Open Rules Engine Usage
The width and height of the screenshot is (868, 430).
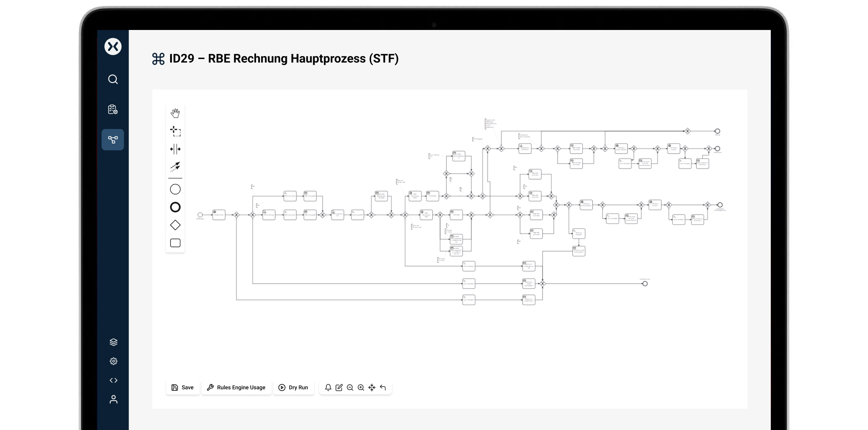(237, 387)
